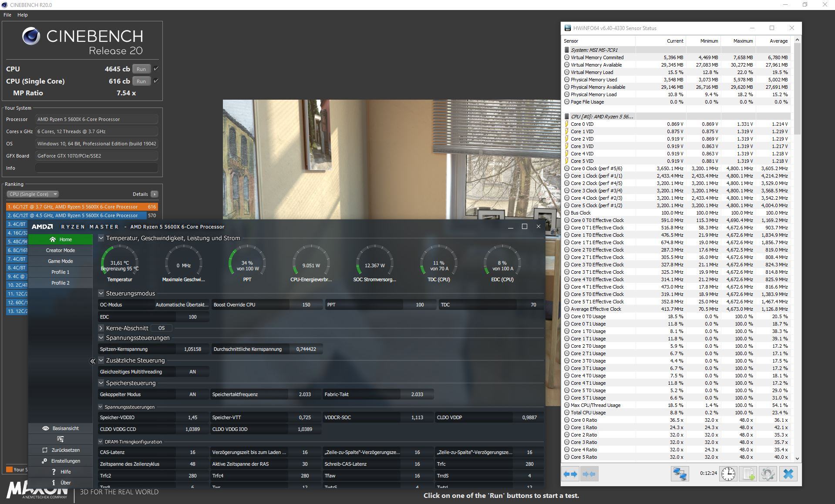Click the Zurücksetzen label
Screen dimensions: 835x504
(x=66, y=450)
